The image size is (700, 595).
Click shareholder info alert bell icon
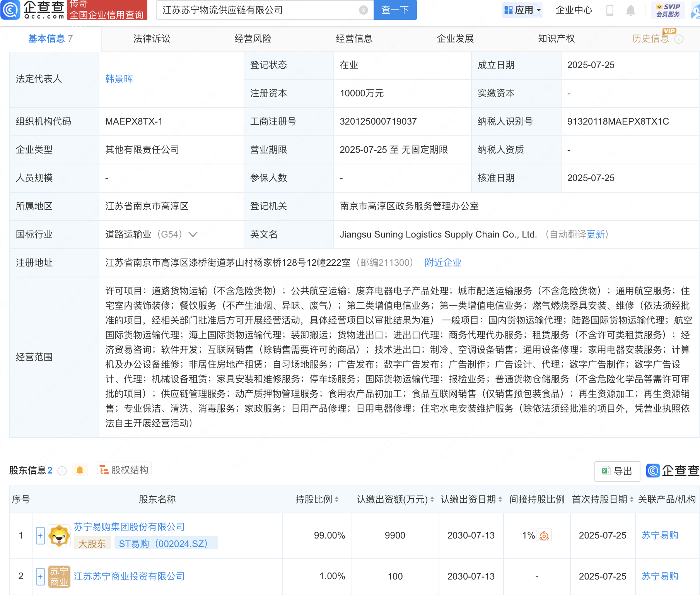(x=80, y=470)
